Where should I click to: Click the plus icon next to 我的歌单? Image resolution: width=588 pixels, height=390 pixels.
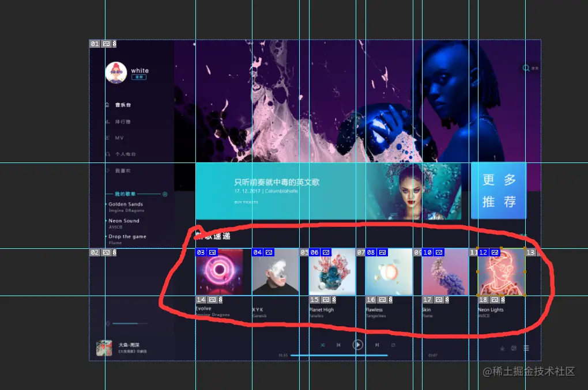165,194
